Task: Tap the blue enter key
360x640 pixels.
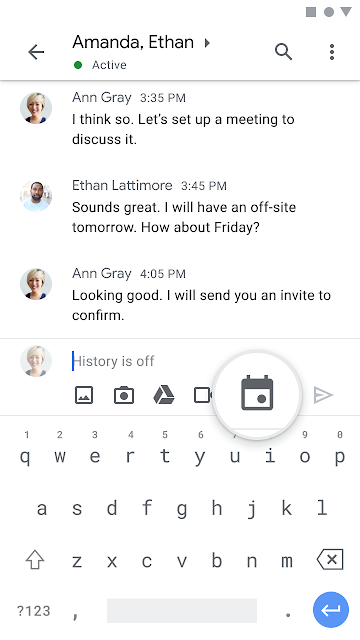Action: point(331,610)
